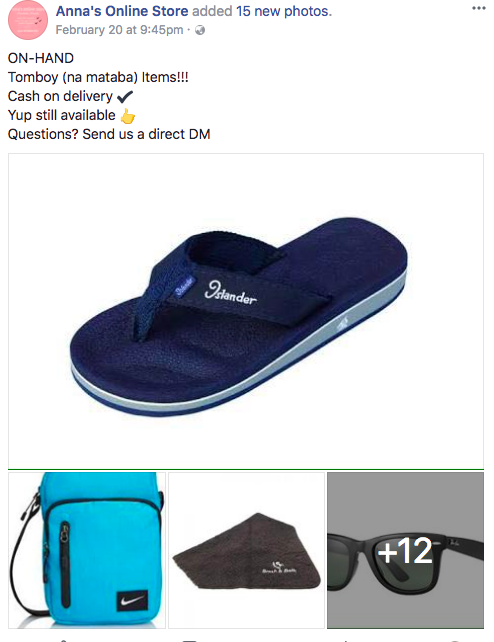Click the ON-HAND heading text
The image size is (494, 642).
(41, 58)
